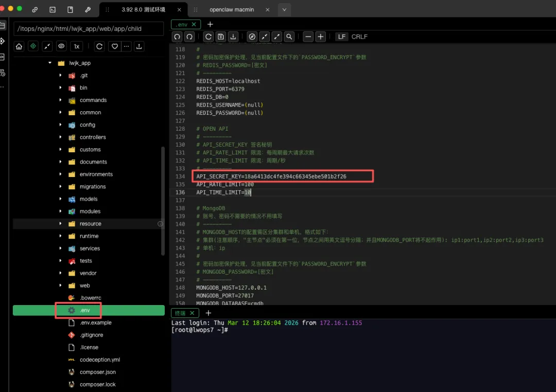Image resolution: width=556 pixels, height=392 pixels.
Task: Add a new terminal tab
Action: (208, 313)
